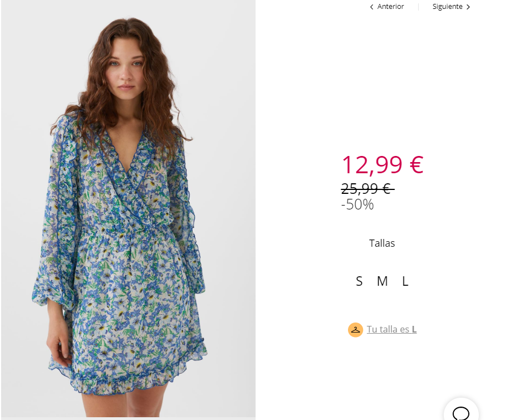Click the Tallas heading
The height and width of the screenshot is (420, 505).
coord(382,243)
